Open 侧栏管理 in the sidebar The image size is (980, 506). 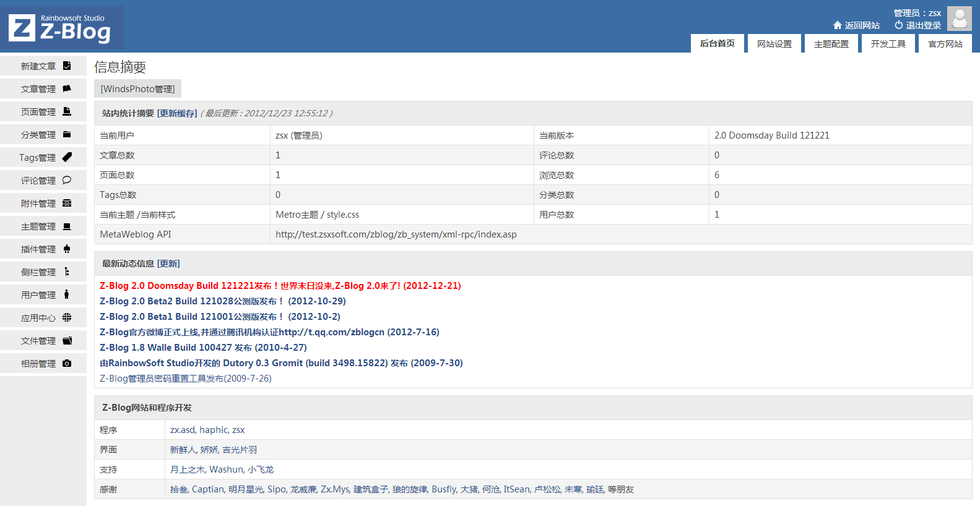coord(43,272)
